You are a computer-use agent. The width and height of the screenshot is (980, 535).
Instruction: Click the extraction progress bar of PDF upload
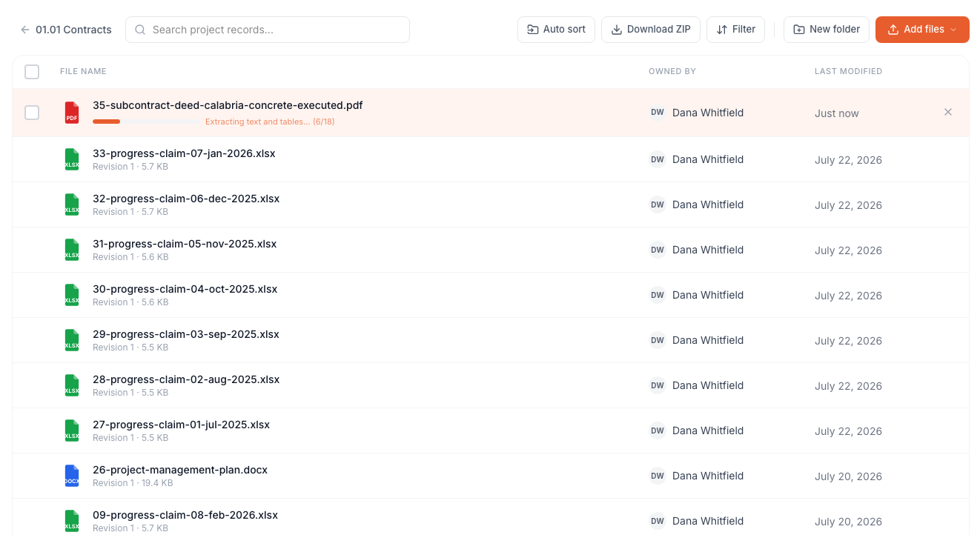click(x=145, y=122)
